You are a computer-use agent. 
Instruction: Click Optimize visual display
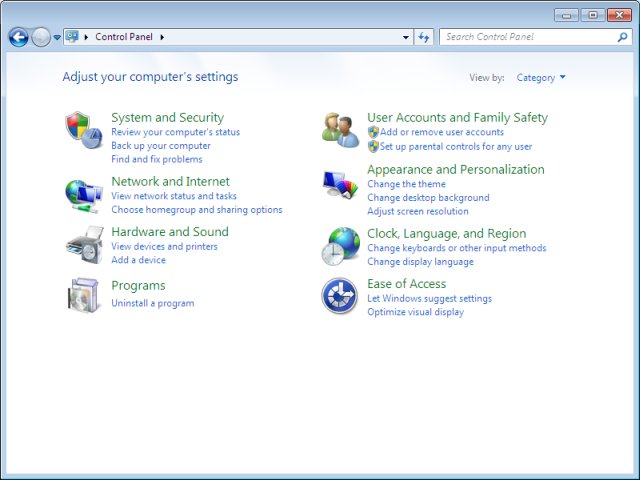click(415, 312)
